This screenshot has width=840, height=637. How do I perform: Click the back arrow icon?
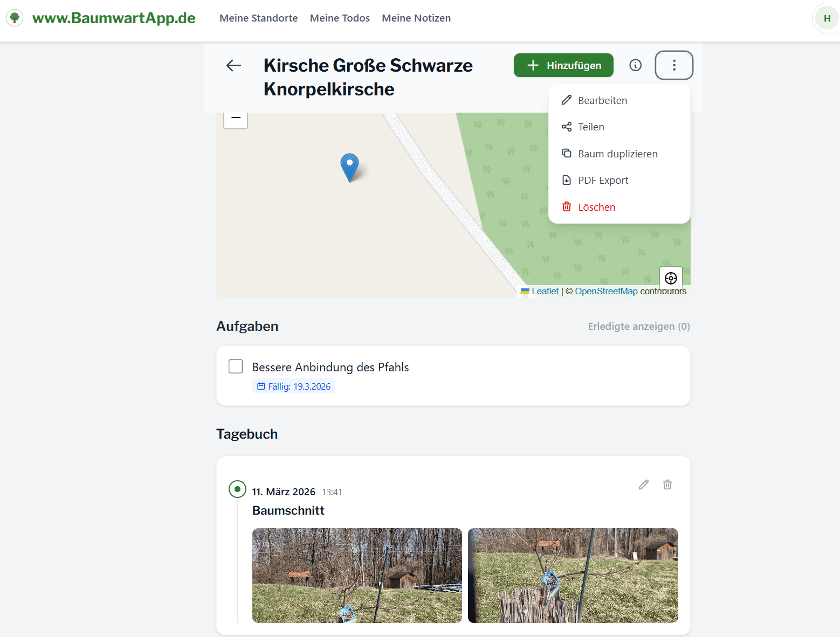pos(233,66)
